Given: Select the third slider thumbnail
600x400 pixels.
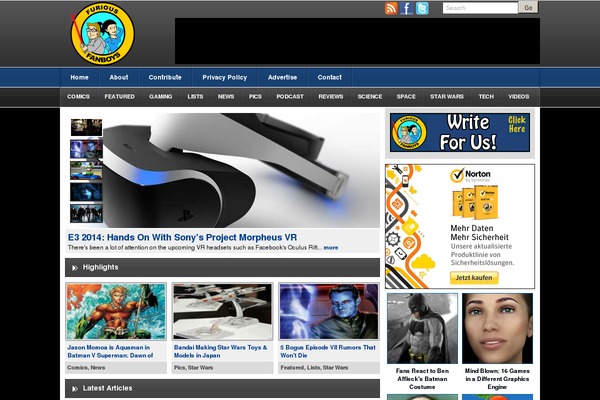Looking at the screenshot, I should tap(86, 171).
